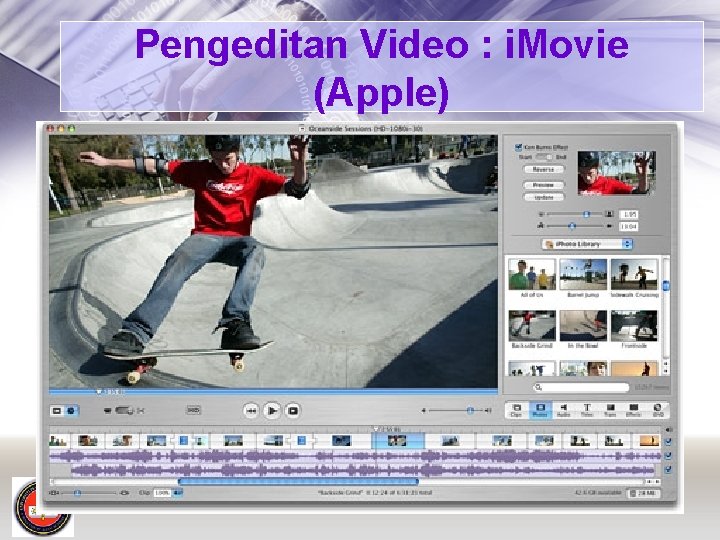Open the iPhoto Library dropdown
Viewport: 720px width, 540px height.
tap(587, 244)
